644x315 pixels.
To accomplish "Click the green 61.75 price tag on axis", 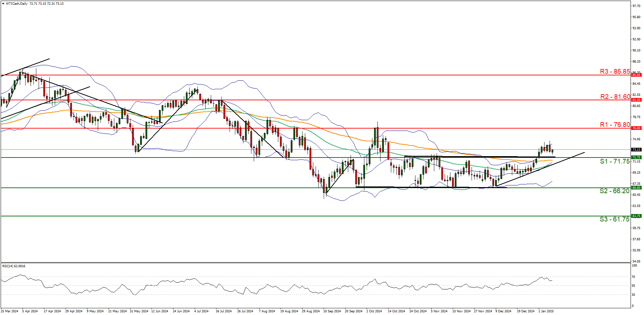I will [x=636, y=216].
